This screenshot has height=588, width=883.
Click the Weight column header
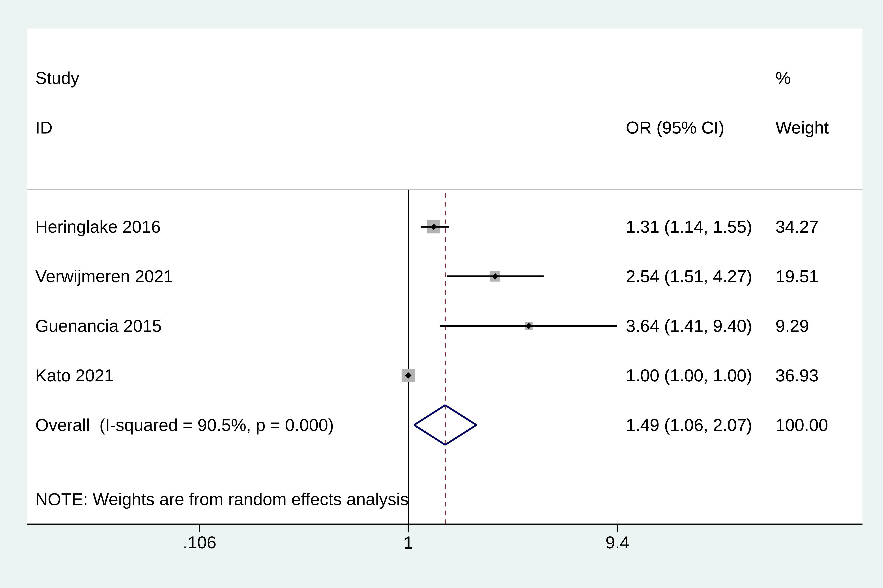point(802,128)
